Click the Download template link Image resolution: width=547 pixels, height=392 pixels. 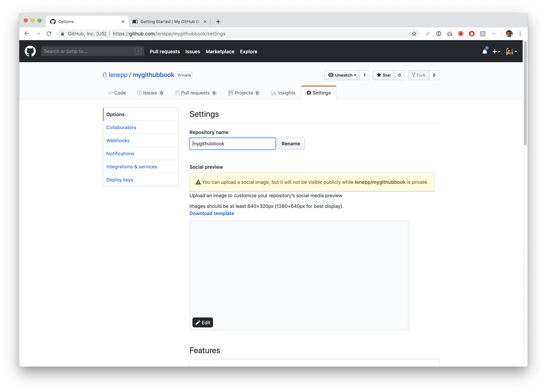pyautogui.click(x=212, y=213)
